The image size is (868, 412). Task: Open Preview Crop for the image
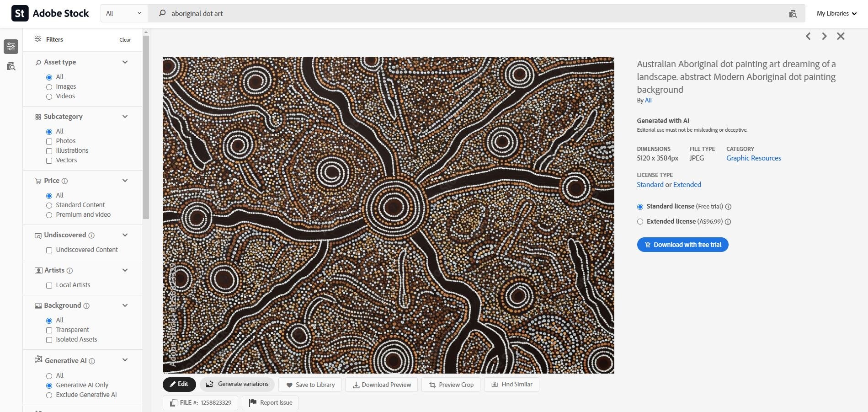pyautogui.click(x=431, y=385)
